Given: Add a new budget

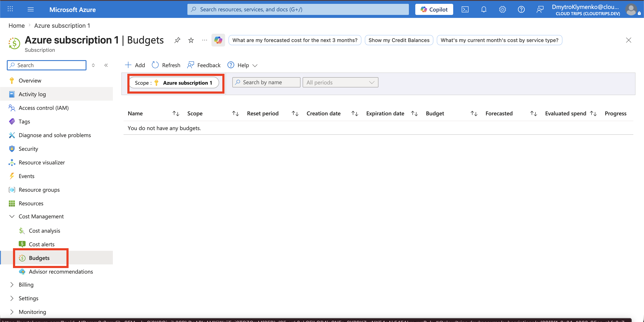Looking at the screenshot, I should tap(135, 65).
